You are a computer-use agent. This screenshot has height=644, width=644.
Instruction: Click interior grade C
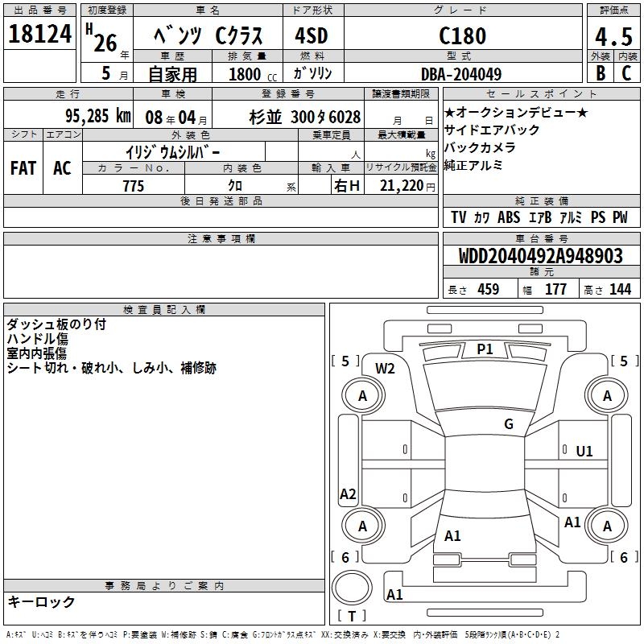click(x=626, y=73)
